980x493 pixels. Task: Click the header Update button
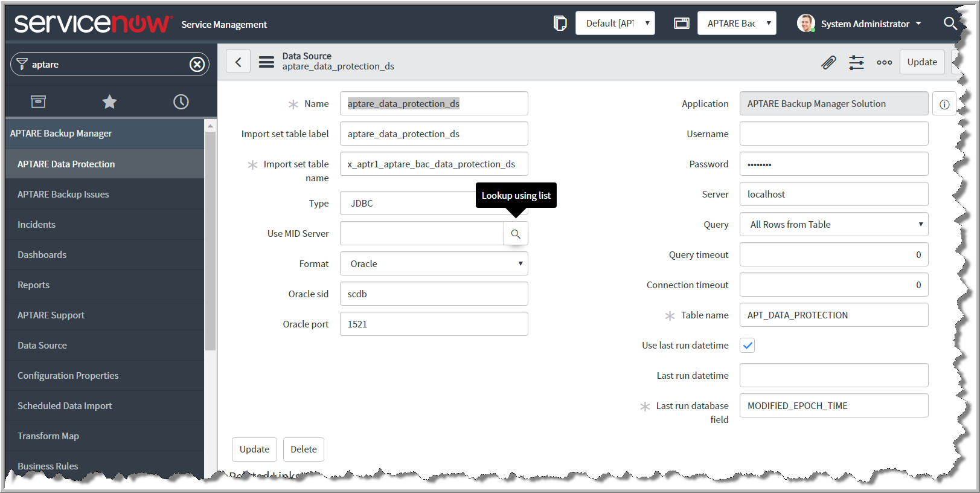coord(922,62)
